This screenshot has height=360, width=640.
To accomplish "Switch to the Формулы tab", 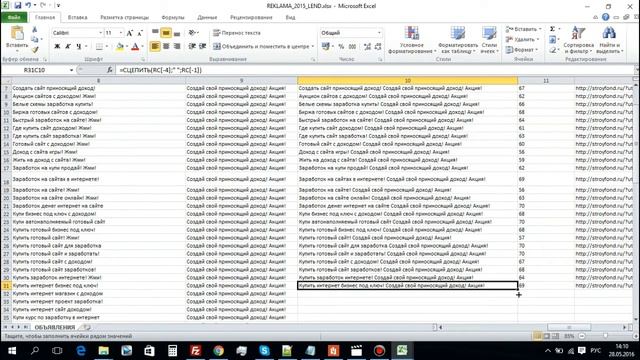I will point(173,18).
